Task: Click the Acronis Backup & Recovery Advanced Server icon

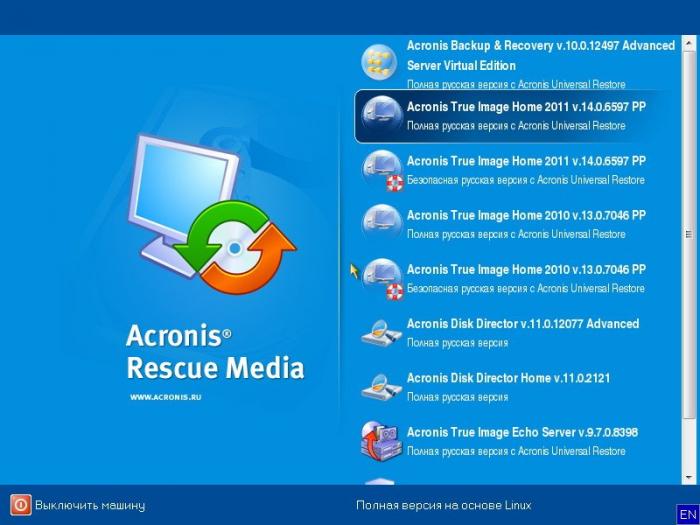Action: 379,62
